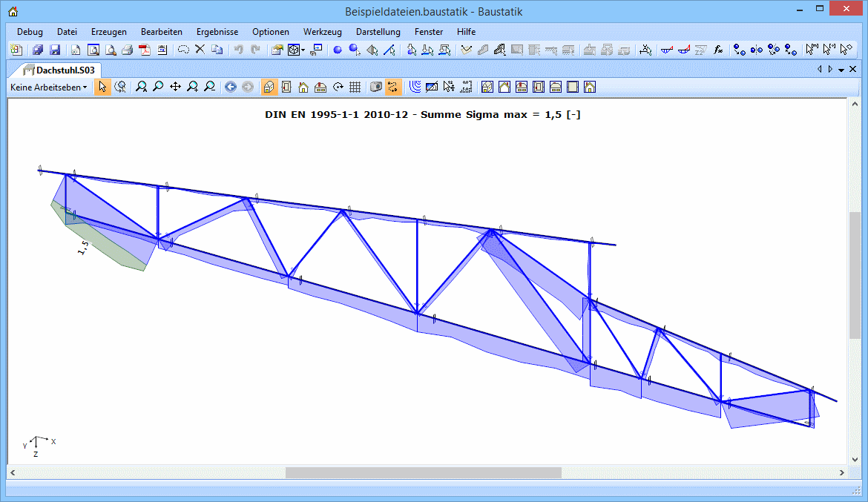This screenshot has width=868, height=502.
Task: Click the printer icon
Action: point(127,50)
